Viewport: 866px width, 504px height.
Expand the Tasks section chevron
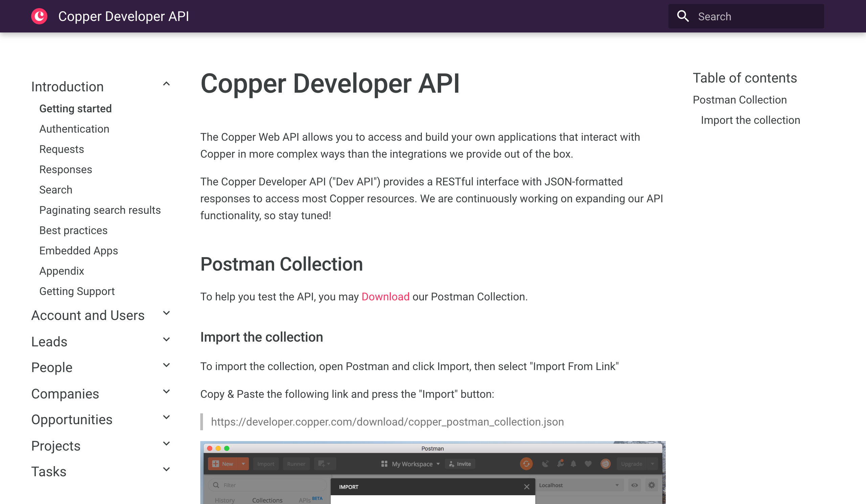coord(166,469)
